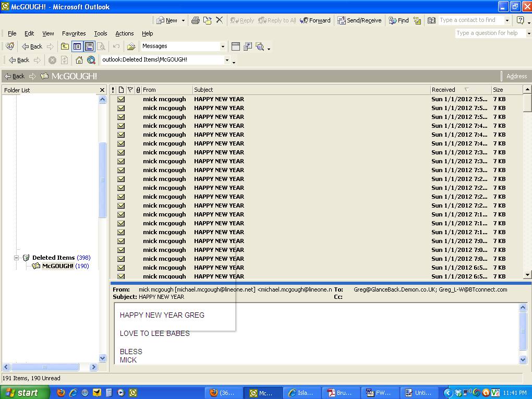
Task: Click the AutoPreview icon
Action: (x=260, y=46)
